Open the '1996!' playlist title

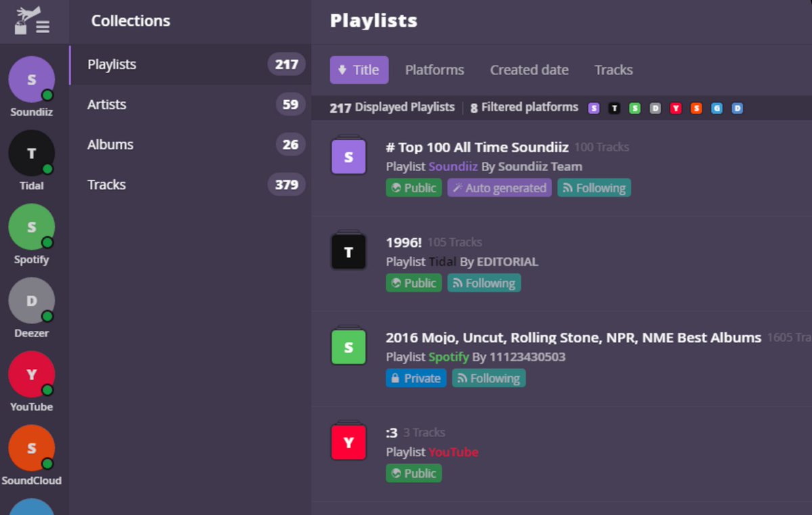point(404,242)
